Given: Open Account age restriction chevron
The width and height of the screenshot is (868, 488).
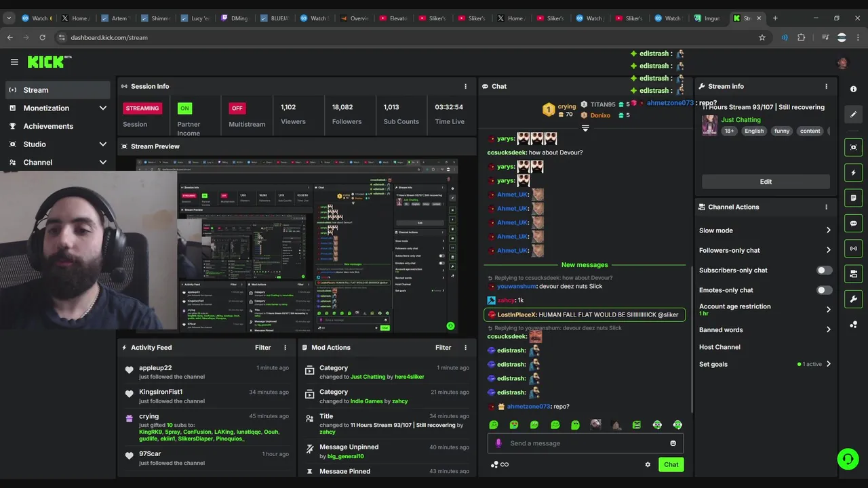Looking at the screenshot, I should point(828,310).
